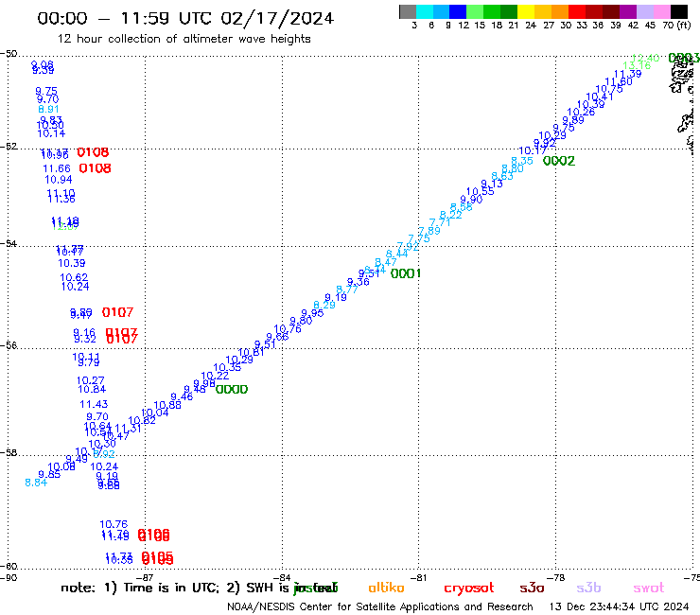Click the 10.55 wave height reading
Viewport: 700px width, 615px height.
[481, 191]
